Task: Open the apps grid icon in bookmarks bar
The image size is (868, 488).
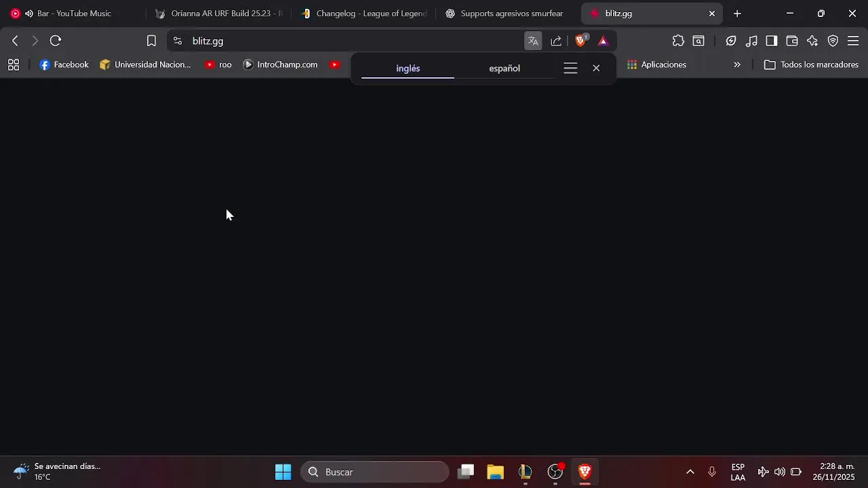Action: click(14, 65)
